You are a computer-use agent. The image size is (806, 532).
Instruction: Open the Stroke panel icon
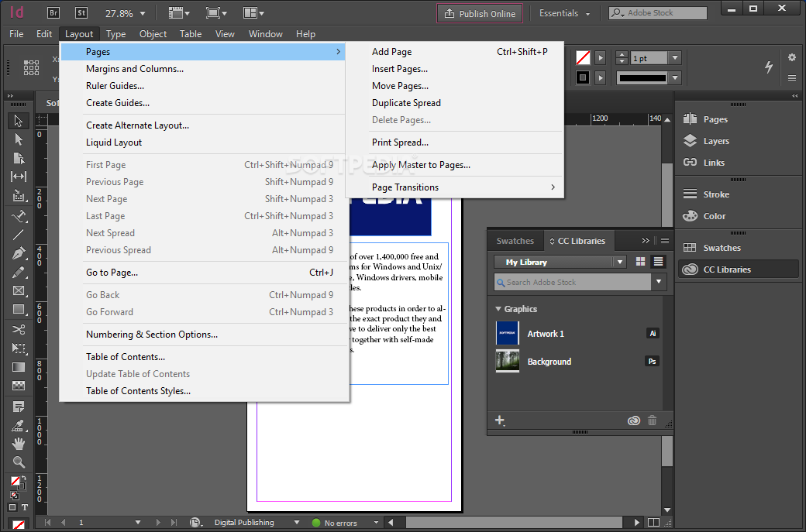coord(690,194)
